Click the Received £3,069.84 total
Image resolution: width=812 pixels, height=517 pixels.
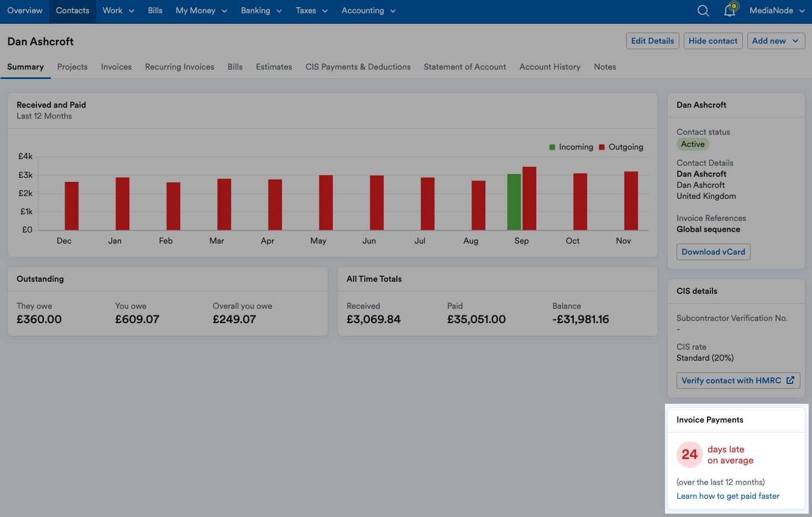pyautogui.click(x=374, y=319)
